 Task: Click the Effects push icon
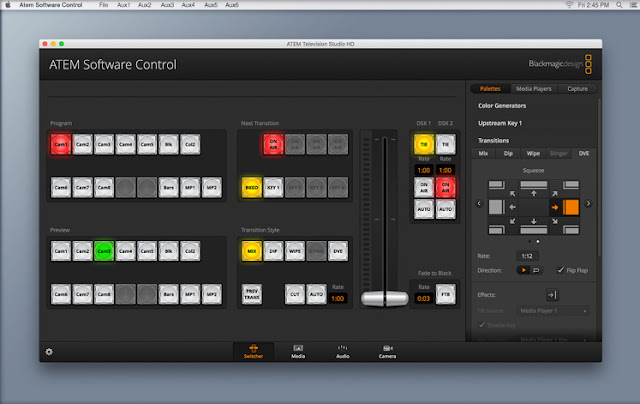click(x=552, y=295)
